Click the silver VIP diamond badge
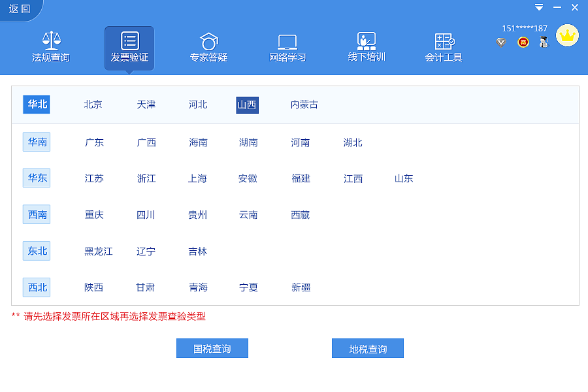Image resolution: width=588 pixels, height=392 pixels. (500, 42)
